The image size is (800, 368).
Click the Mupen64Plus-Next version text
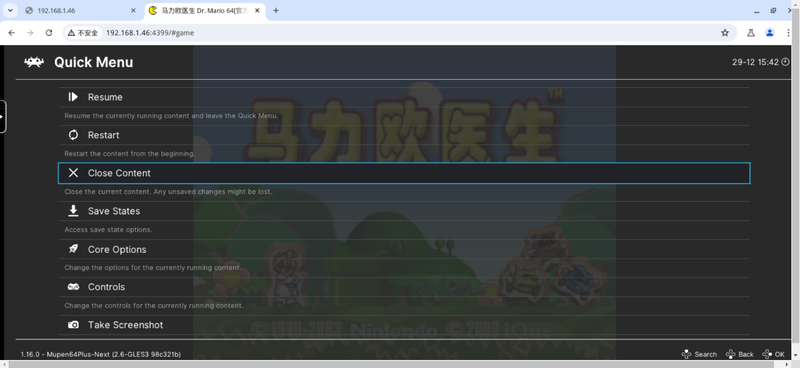pos(101,354)
